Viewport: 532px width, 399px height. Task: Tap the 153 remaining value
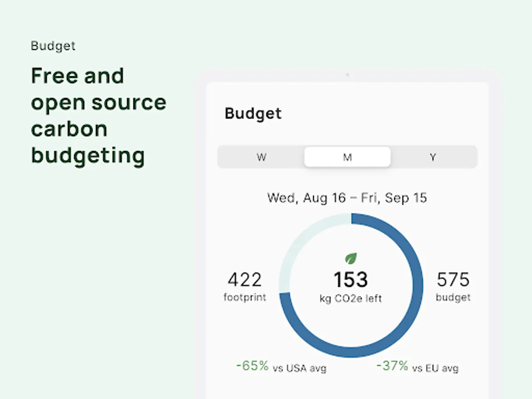[350, 280]
